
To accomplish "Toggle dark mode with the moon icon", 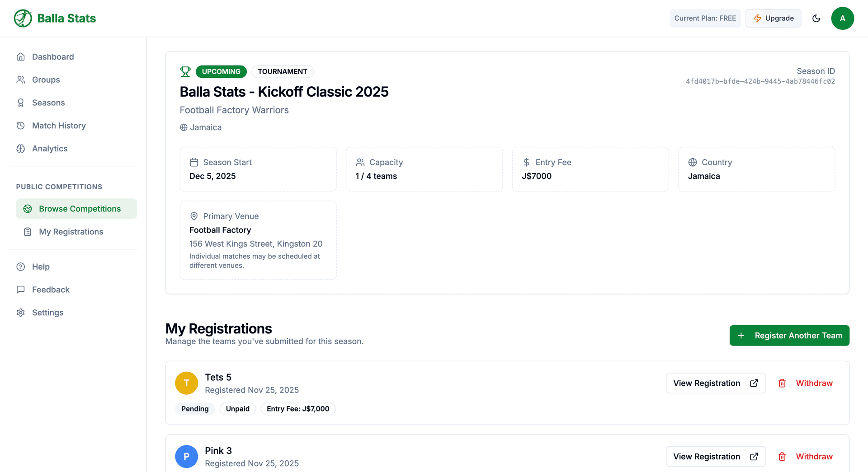I will (x=816, y=18).
